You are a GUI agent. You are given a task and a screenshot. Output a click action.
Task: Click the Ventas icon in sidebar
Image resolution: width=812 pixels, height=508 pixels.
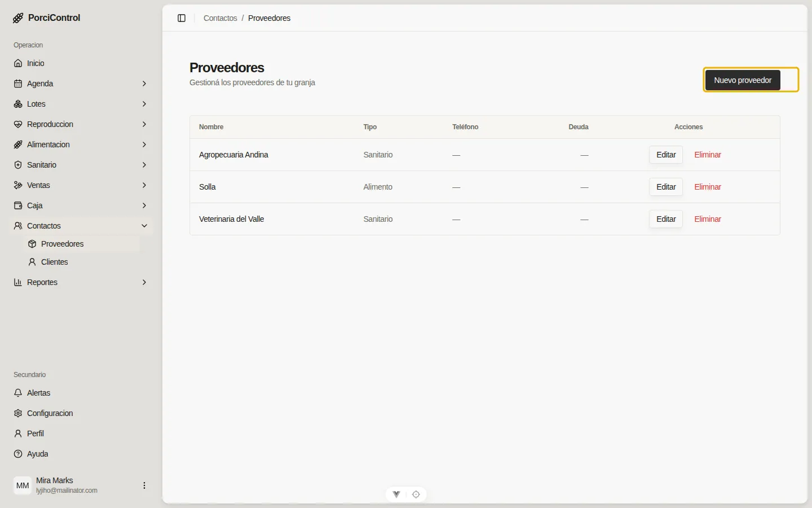click(x=18, y=185)
